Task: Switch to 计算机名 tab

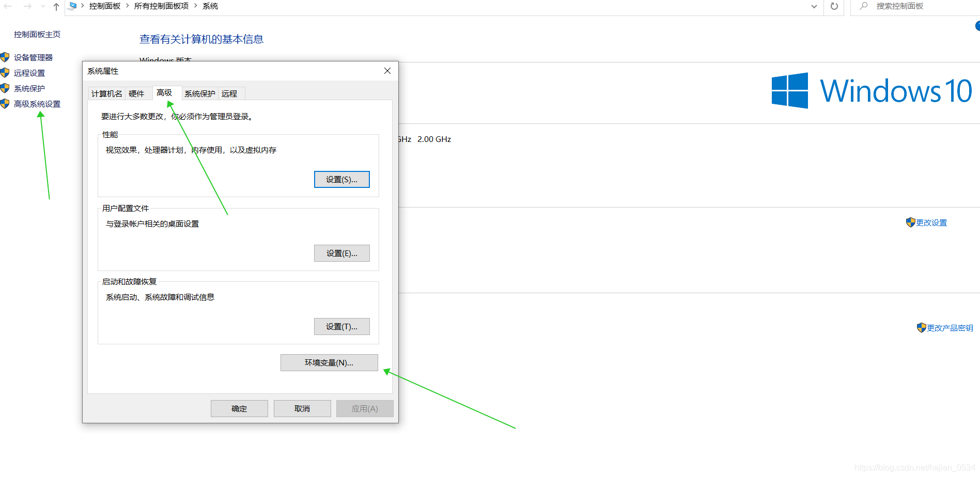Action: click(107, 93)
